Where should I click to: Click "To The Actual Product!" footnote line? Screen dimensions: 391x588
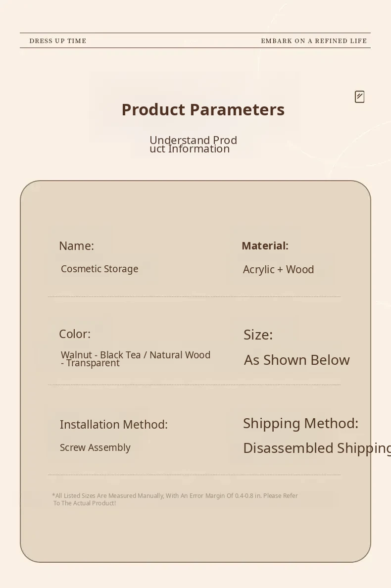pyautogui.click(x=85, y=503)
